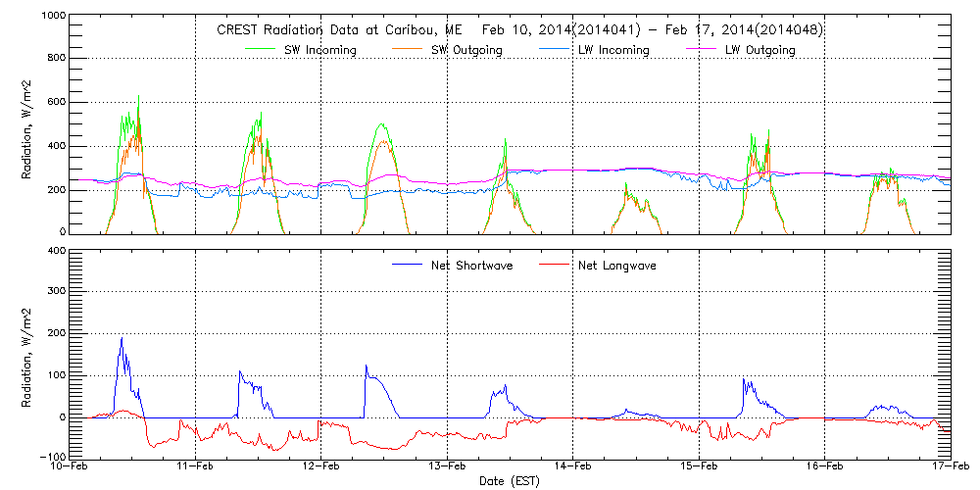The width and height of the screenshot is (980, 490).
Task: Click the LW Incoming legend line sample
Action: (554, 47)
